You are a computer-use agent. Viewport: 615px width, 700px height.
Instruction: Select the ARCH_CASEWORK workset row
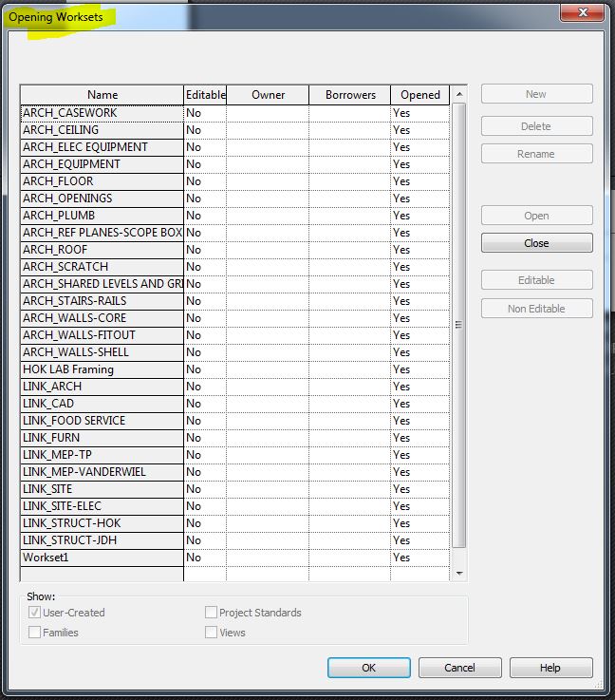click(x=102, y=113)
